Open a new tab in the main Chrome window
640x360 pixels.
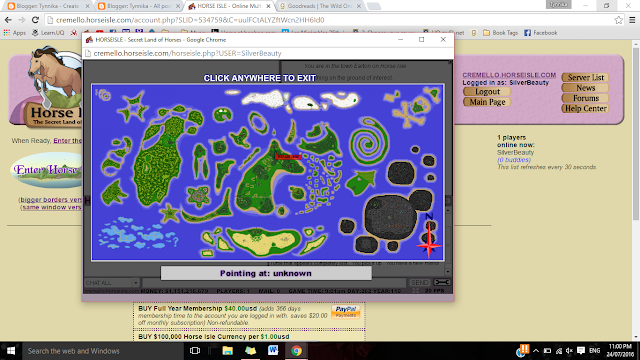coord(373,6)
